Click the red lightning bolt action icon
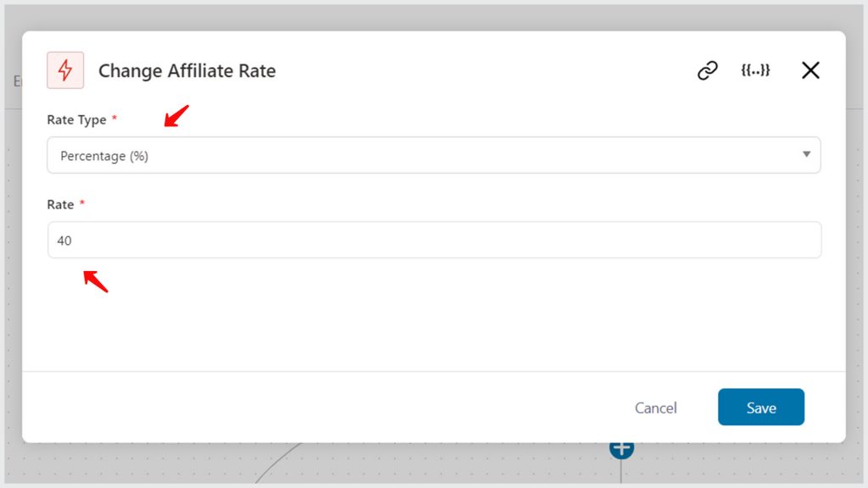This screenshot has width=868, height=488. pyautogui.click(x=65, y=70)
